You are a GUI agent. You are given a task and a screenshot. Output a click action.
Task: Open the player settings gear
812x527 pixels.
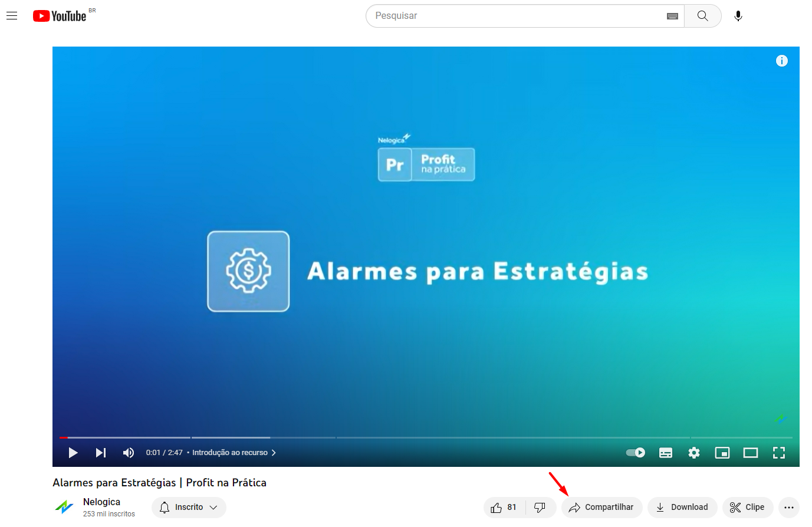[694, 453]
